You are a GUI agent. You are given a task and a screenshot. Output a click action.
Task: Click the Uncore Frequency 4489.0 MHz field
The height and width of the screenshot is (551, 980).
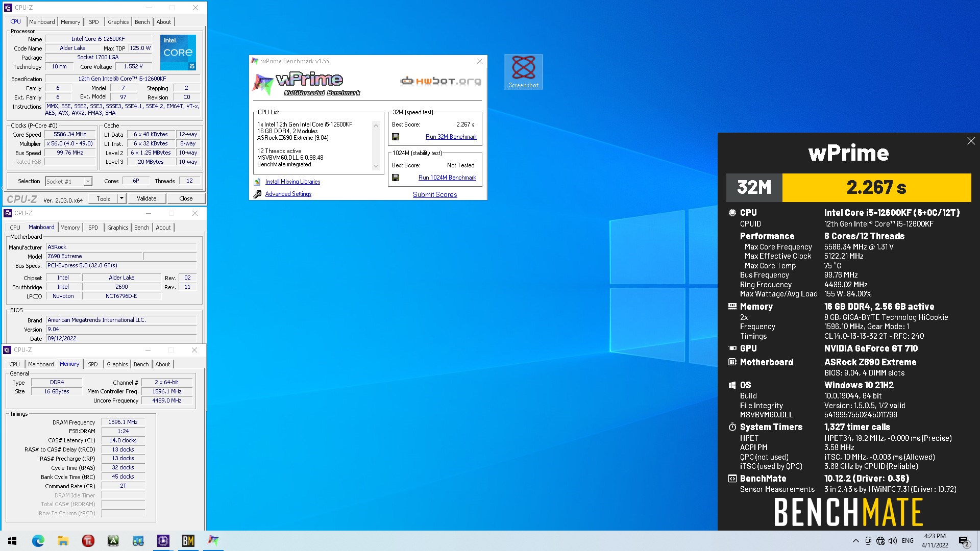tap(167, 401)
